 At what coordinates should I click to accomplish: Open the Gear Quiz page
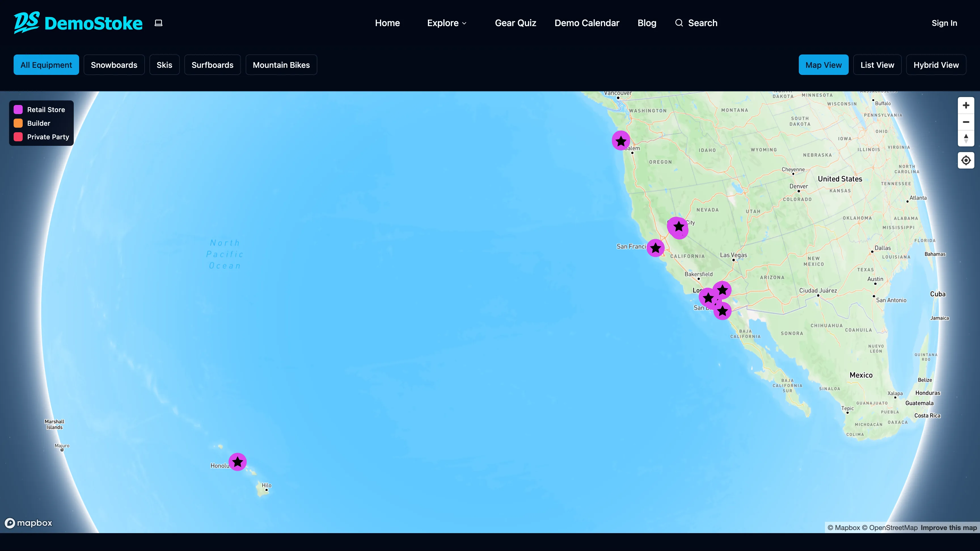pos(515,23)
